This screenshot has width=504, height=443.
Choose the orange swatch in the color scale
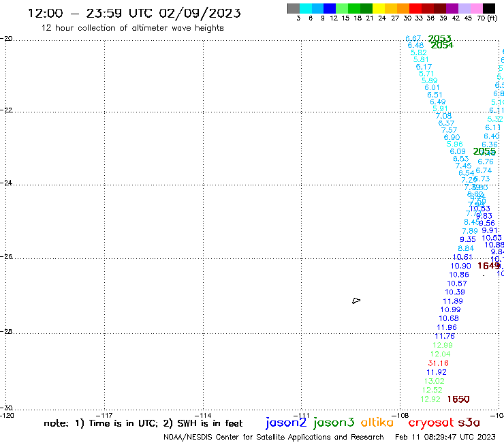[403, 8]
